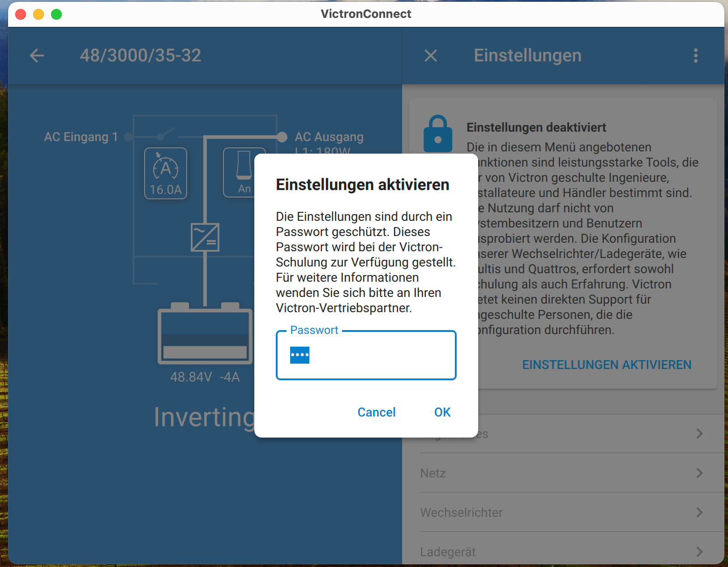Toggle the AC input relay switch icon

coord(166,133)
